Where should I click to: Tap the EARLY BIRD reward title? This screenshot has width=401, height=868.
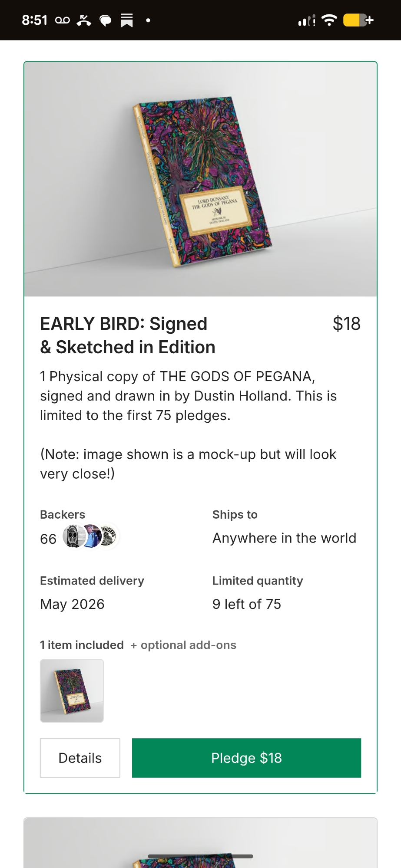click(x=128, y=335)
